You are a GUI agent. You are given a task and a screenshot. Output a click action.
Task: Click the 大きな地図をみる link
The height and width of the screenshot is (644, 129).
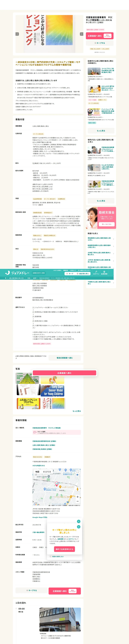tap(39, 466)
